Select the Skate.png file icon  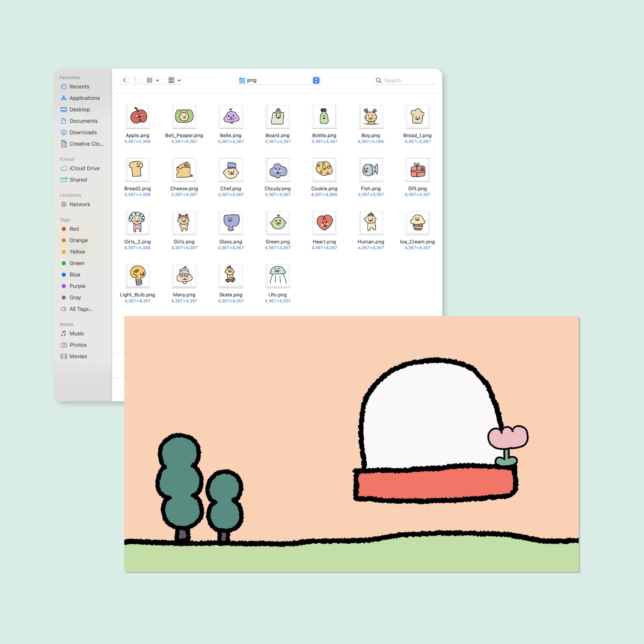click(x=231, y=276)
